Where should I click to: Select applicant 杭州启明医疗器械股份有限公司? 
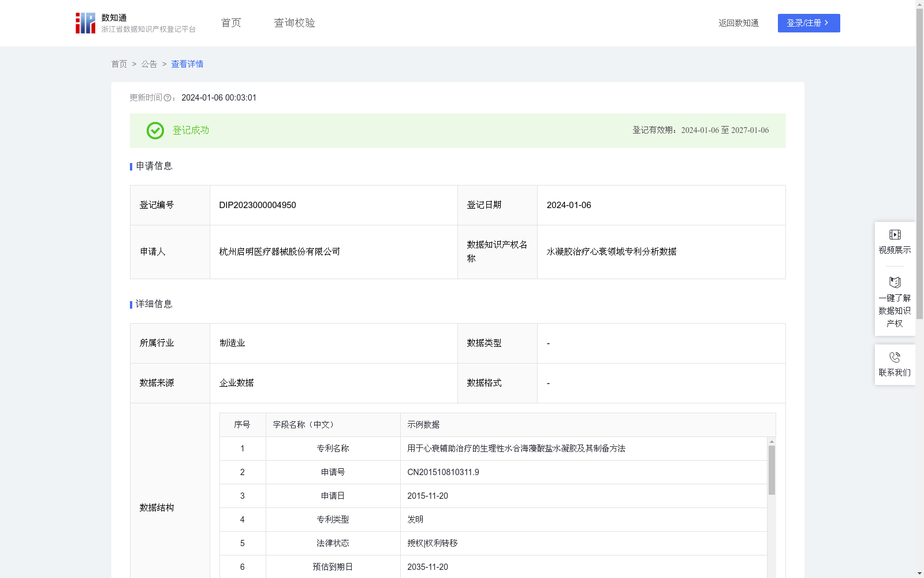280,252
